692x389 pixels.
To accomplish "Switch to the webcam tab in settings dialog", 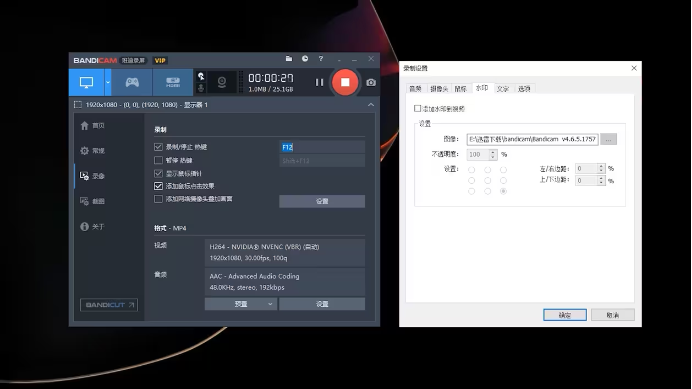I will [439, 89].
